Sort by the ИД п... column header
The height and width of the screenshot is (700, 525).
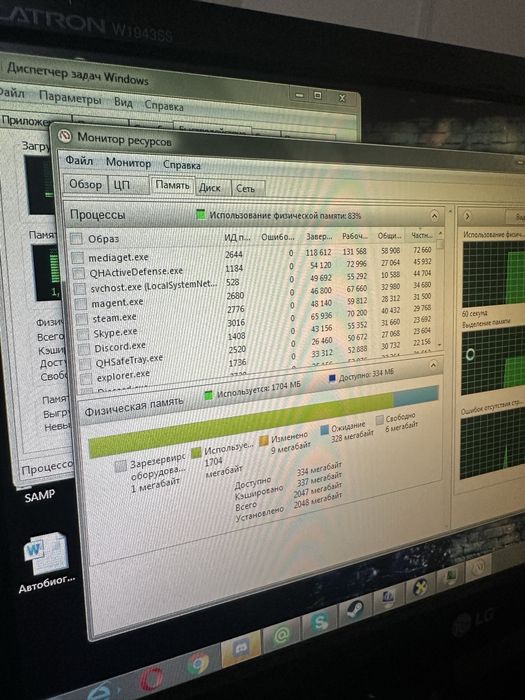(x=237, y=237)
